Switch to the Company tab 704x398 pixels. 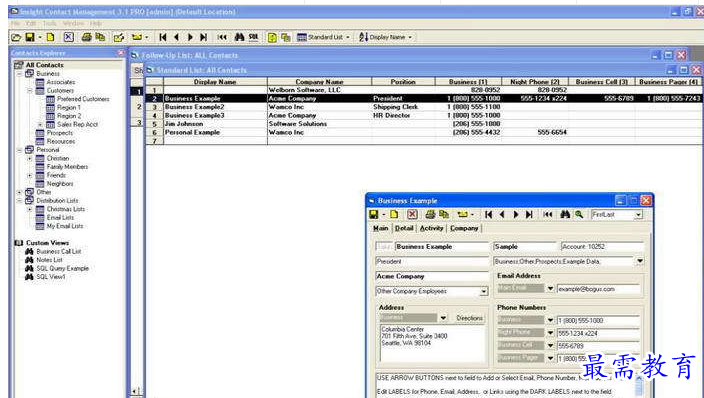point(464,228)
